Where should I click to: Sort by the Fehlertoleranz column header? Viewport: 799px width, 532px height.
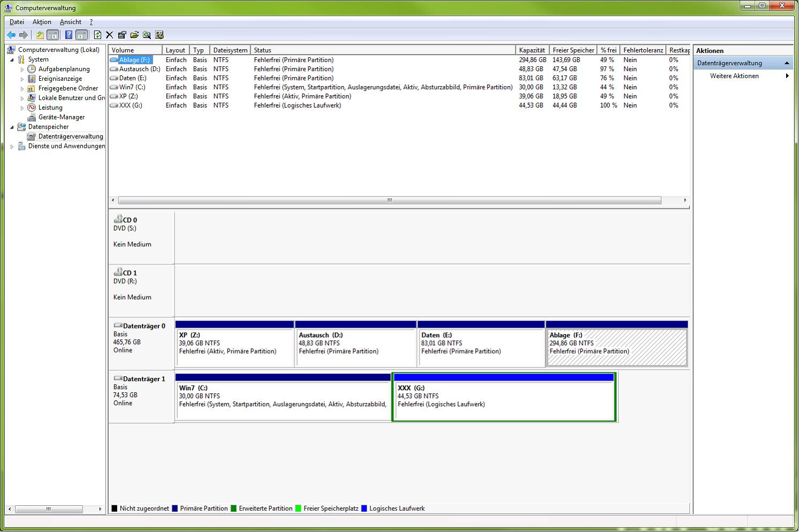click(x=643, y=50)
